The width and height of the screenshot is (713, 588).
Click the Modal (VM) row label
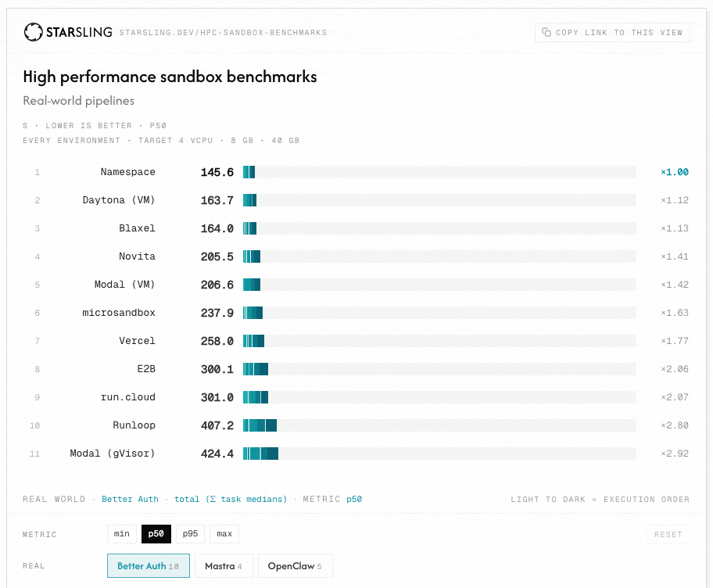click(124, 285)
